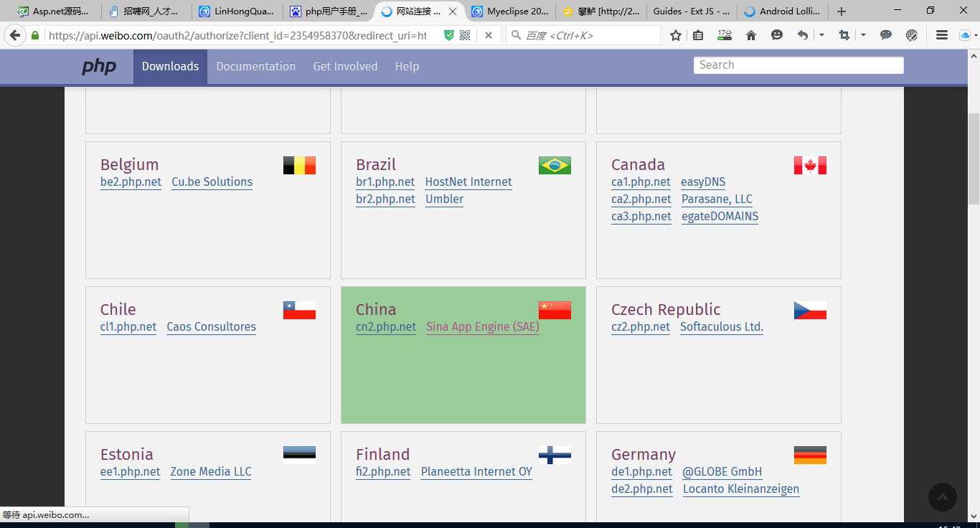Open the egateDOMAINS link
This screenshot has width=980, height=528.
point(720,217)
